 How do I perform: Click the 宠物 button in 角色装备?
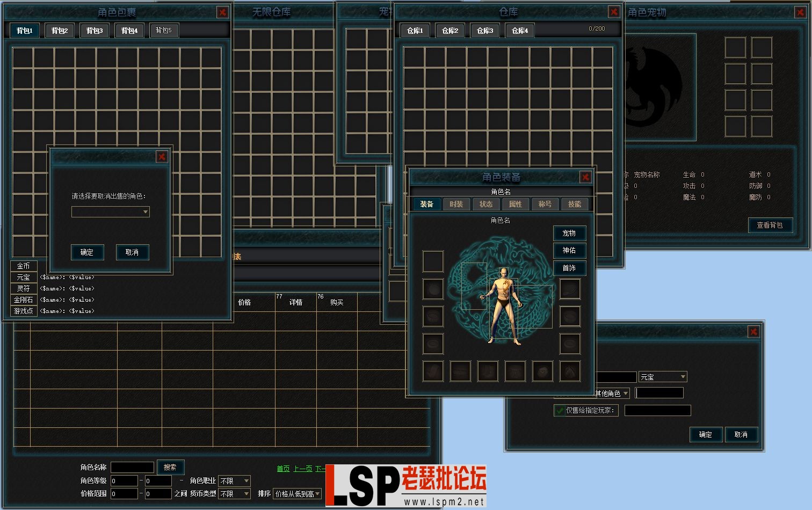click(569, 233)
